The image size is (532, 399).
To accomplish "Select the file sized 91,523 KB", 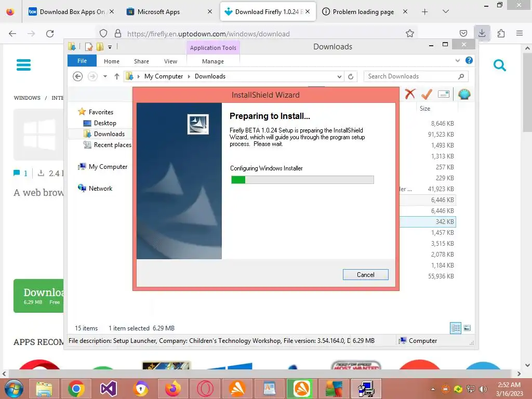I will (441, 135).
